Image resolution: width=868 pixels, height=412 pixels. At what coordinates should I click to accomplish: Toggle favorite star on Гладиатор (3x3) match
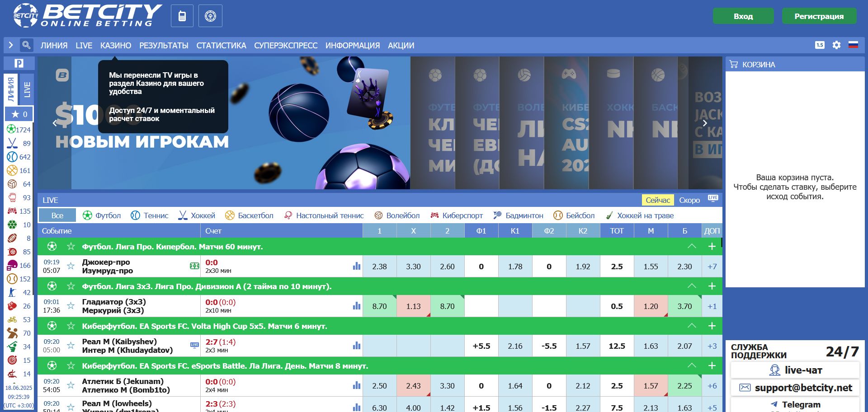click(x=71, y=306)
